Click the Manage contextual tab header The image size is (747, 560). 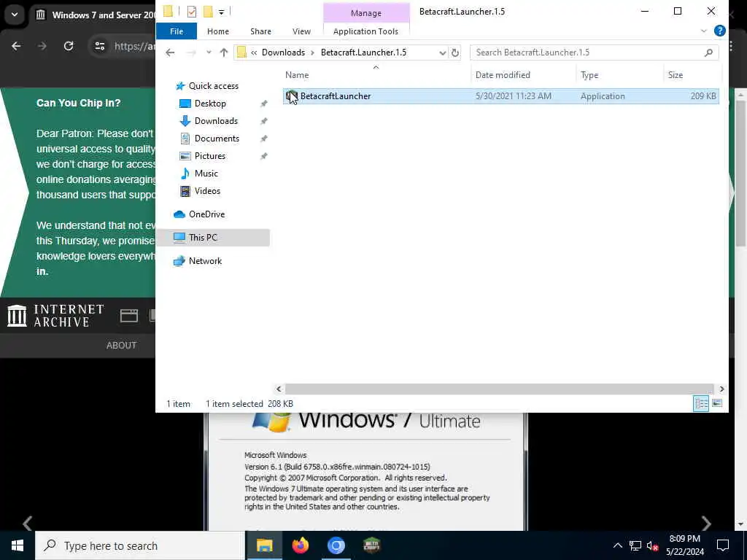point(366,13)
